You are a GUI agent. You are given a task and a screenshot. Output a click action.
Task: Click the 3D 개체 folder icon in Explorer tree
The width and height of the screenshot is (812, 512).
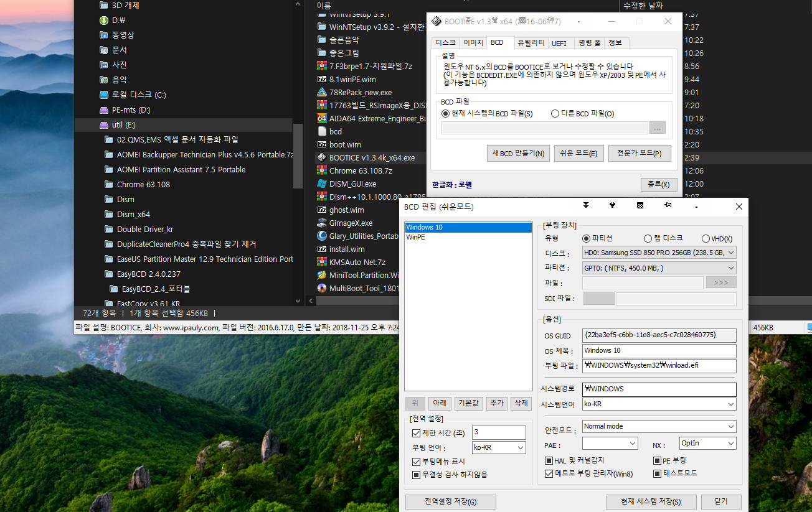point(104,5)
